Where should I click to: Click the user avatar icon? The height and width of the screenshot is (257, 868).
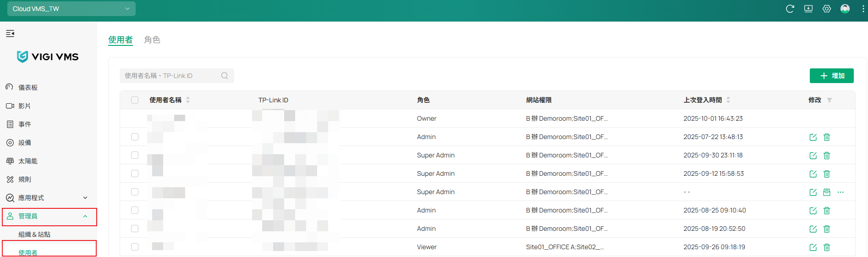click(845, 9)
